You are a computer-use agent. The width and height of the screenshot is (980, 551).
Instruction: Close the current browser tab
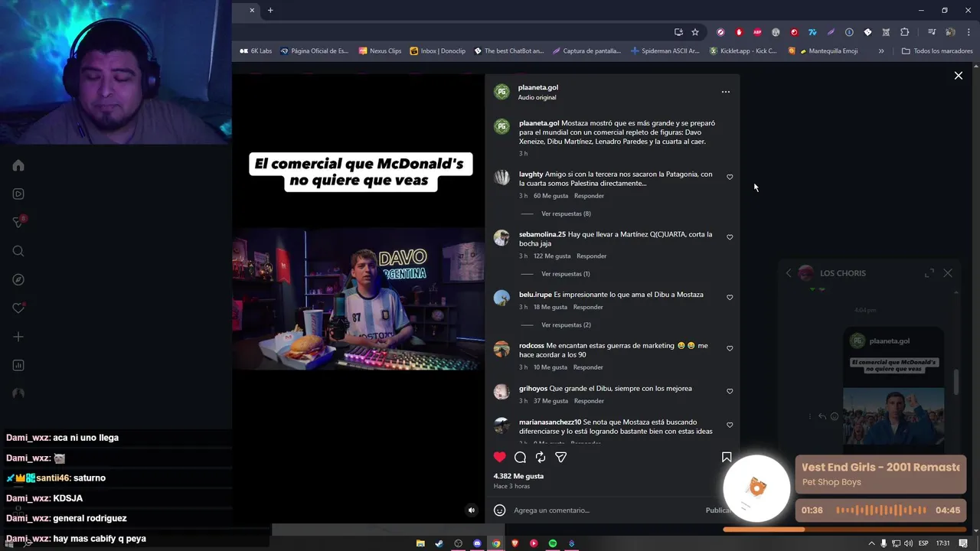click(x=252, y=10)
